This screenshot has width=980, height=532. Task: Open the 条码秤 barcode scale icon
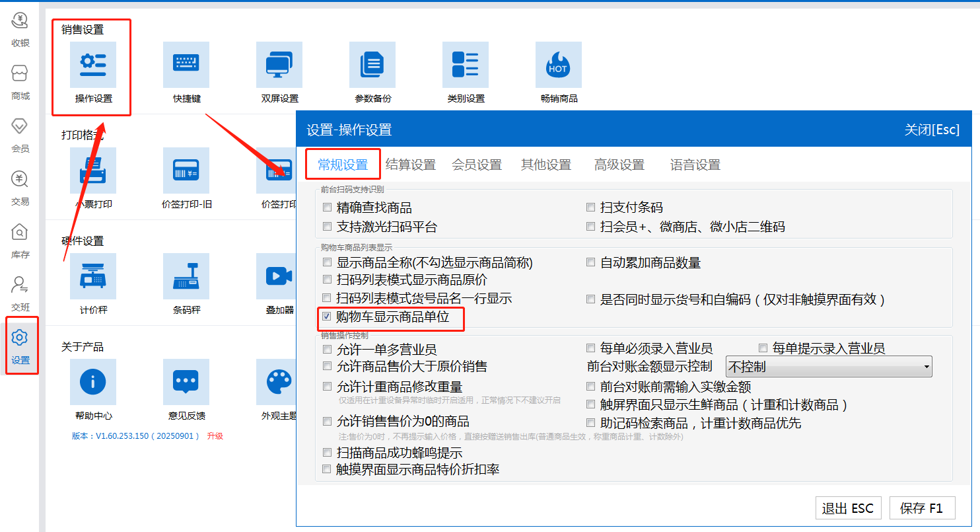(186, 276)
